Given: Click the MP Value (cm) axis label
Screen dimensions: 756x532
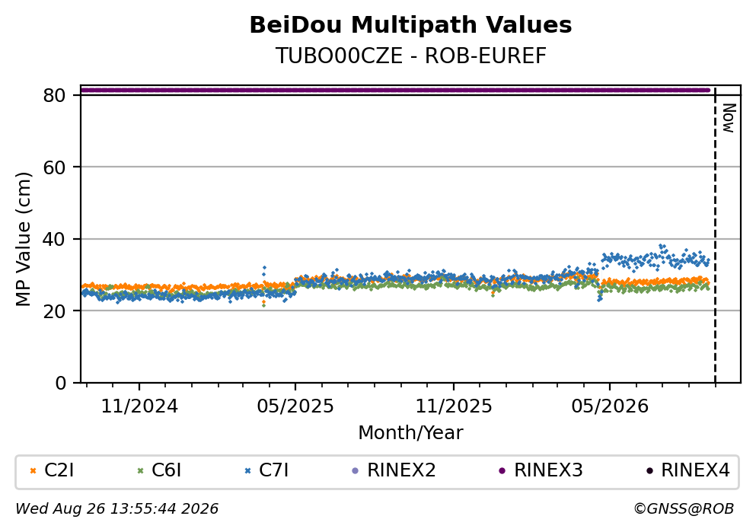Looking at the screenshot, I should tap(23, 240).
